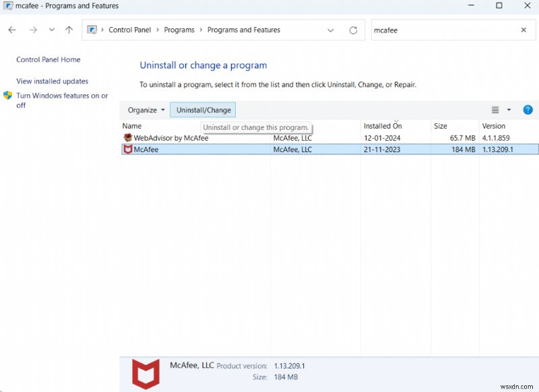
Task: Refresh the Programs and Features list
Action: point(353,30)
